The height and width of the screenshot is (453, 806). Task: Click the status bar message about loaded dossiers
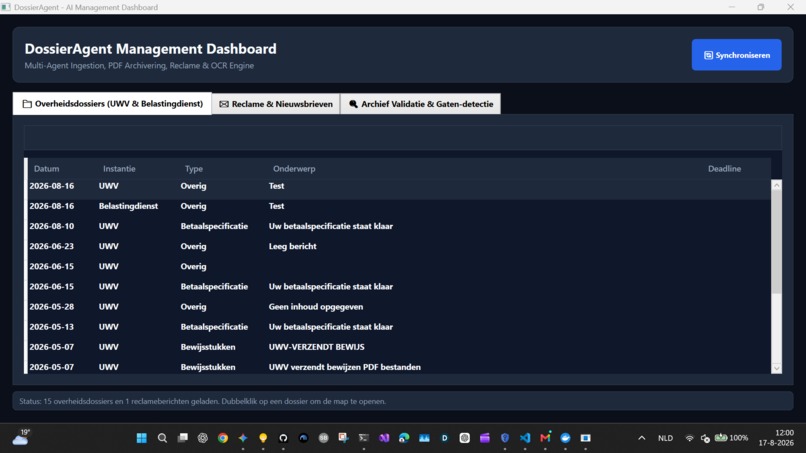click(203, 401)
